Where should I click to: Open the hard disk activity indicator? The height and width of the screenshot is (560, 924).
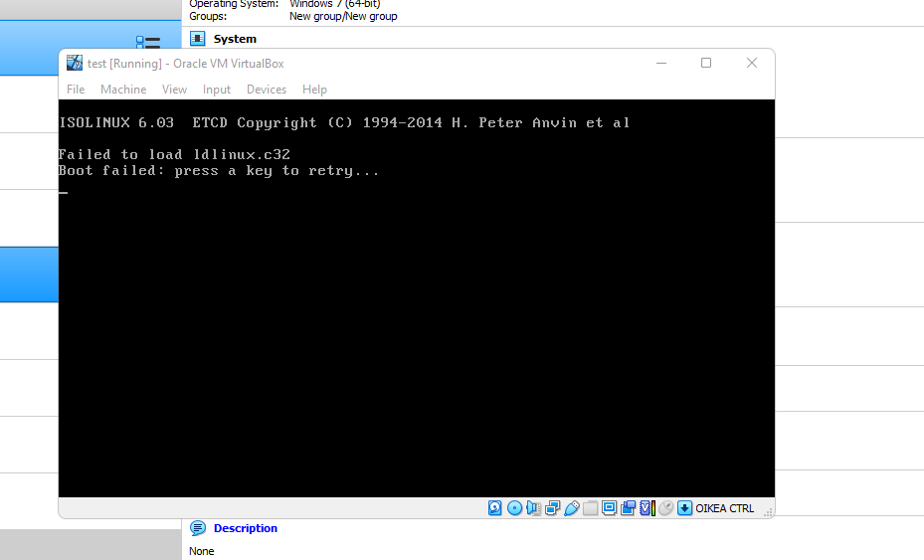[495, 508]
